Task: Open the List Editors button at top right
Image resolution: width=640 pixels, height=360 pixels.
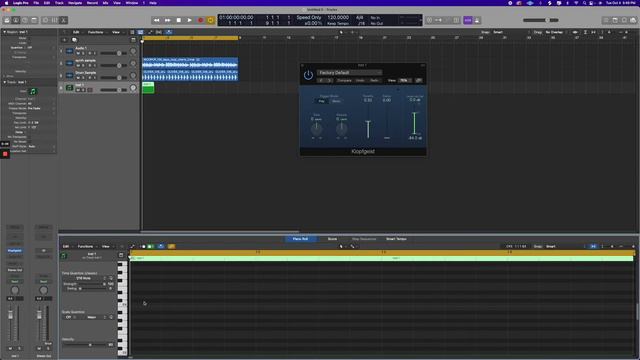Action: pyautogui.click(x=606, y=20)
